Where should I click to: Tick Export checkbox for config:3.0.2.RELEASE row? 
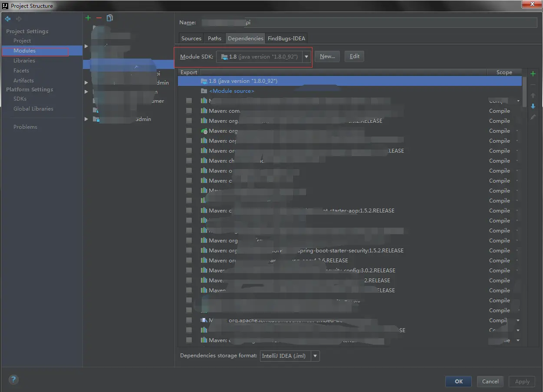tap(189, 271)
